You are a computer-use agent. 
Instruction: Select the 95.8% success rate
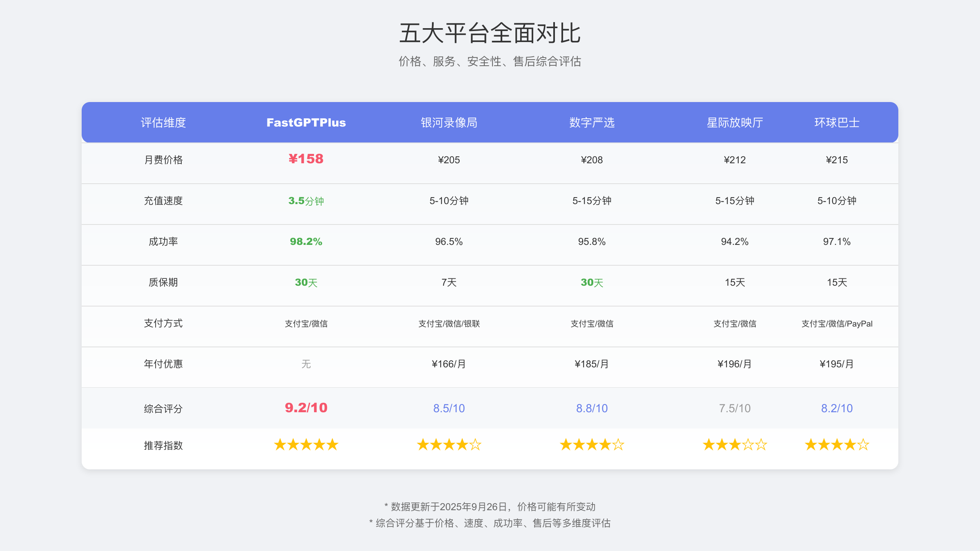tap(592, 242)
